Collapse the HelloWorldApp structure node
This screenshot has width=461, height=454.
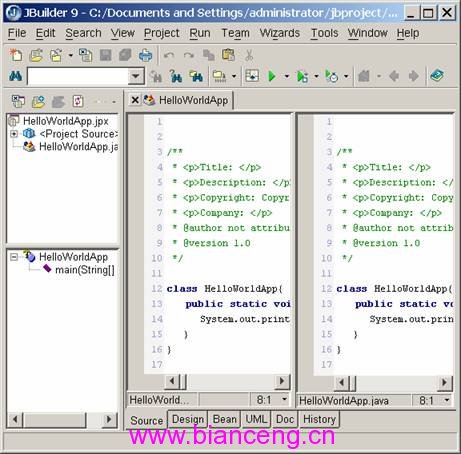[14, 257]
